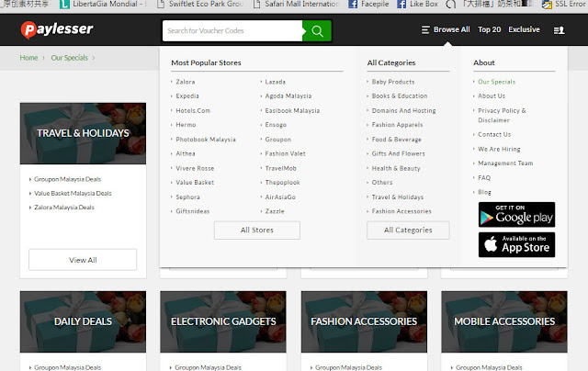Select Sephora in popular stores
The image size is (588, 371).
coord(187,197)
